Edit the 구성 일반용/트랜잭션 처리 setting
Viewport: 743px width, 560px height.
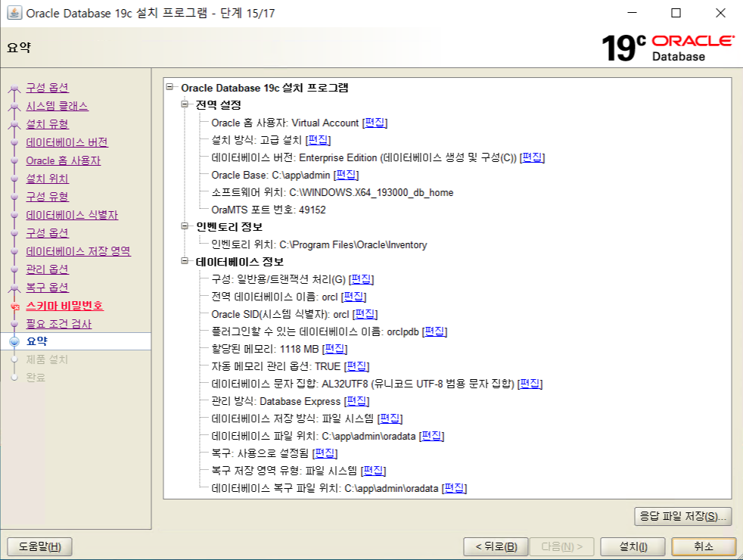[x=361, y=279]
